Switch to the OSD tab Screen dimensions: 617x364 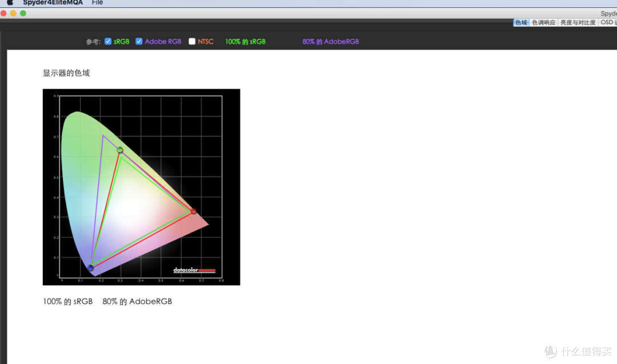coord(608,22)
